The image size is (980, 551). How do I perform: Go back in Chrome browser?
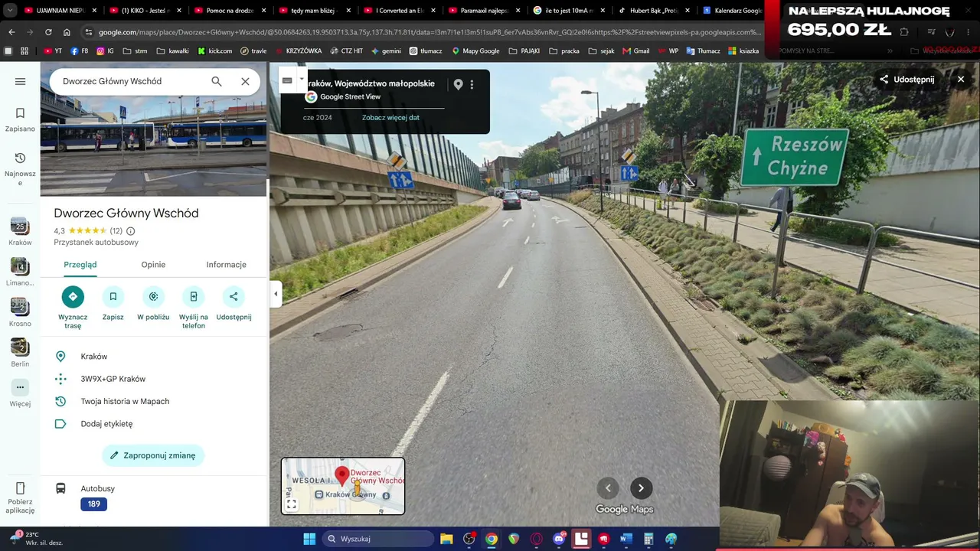click(11, 32)
